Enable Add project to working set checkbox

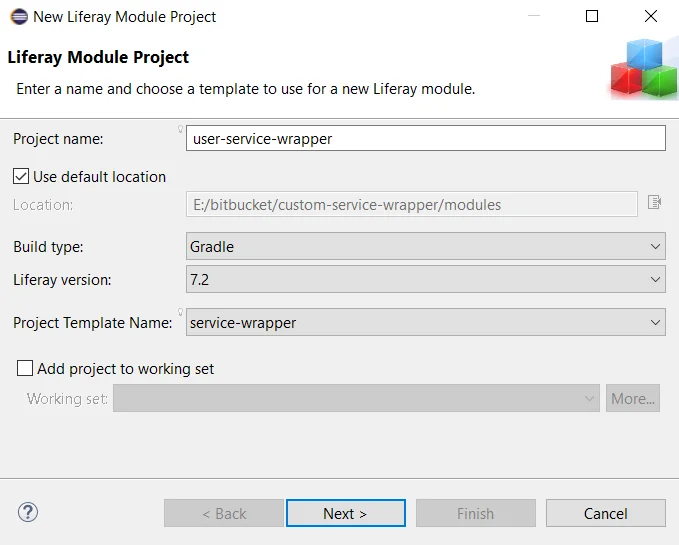pos(25,368)
